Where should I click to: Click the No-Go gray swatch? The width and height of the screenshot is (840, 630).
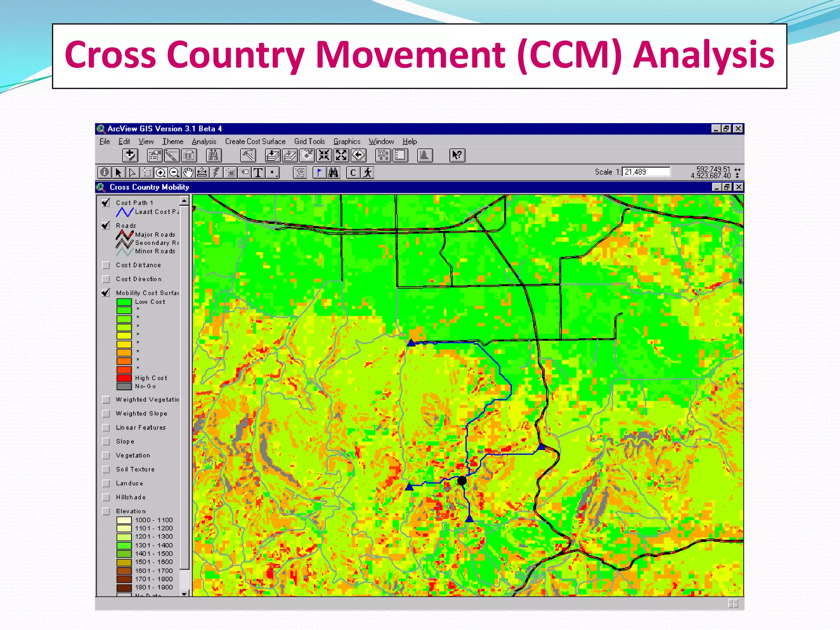(124, 386)
